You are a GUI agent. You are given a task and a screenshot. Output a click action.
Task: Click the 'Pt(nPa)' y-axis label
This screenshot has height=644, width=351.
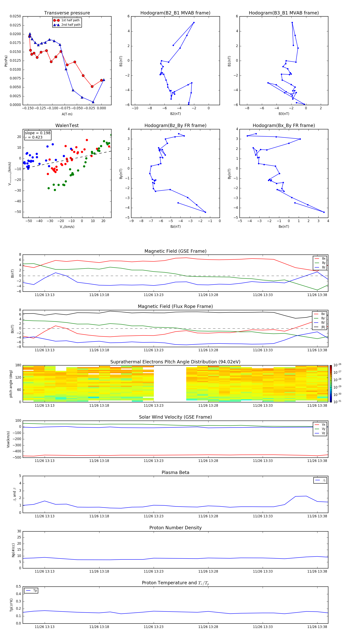click(6, 61)
